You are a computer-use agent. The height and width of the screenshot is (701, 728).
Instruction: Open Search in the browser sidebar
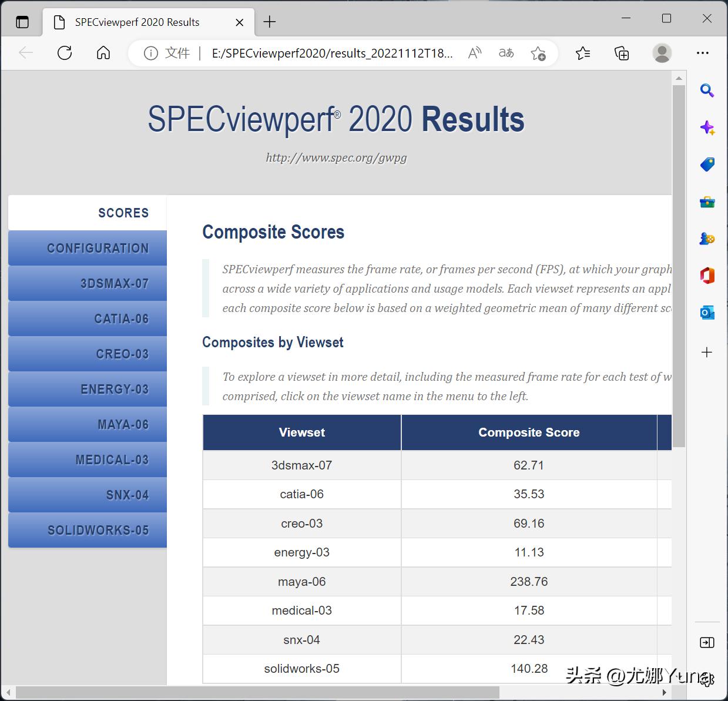pos(707,90)
